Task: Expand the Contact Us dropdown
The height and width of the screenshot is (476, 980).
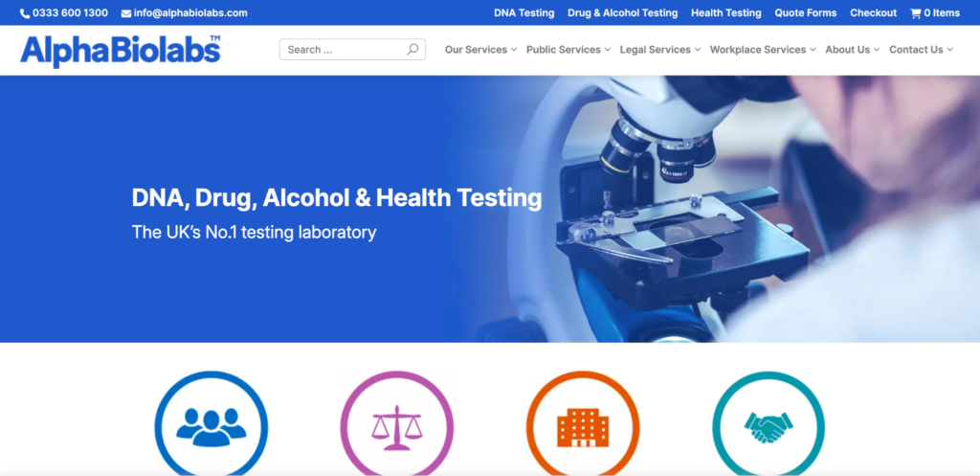Action: pos(922,50)
